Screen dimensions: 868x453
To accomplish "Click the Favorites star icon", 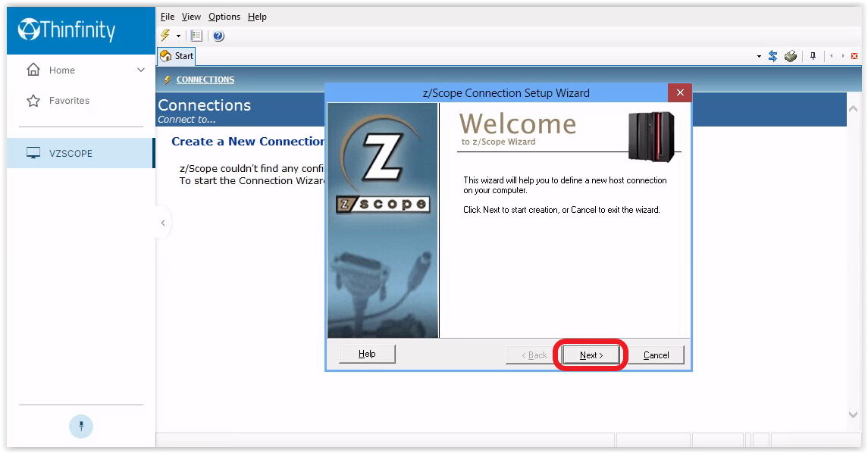I will coord(33,101).
